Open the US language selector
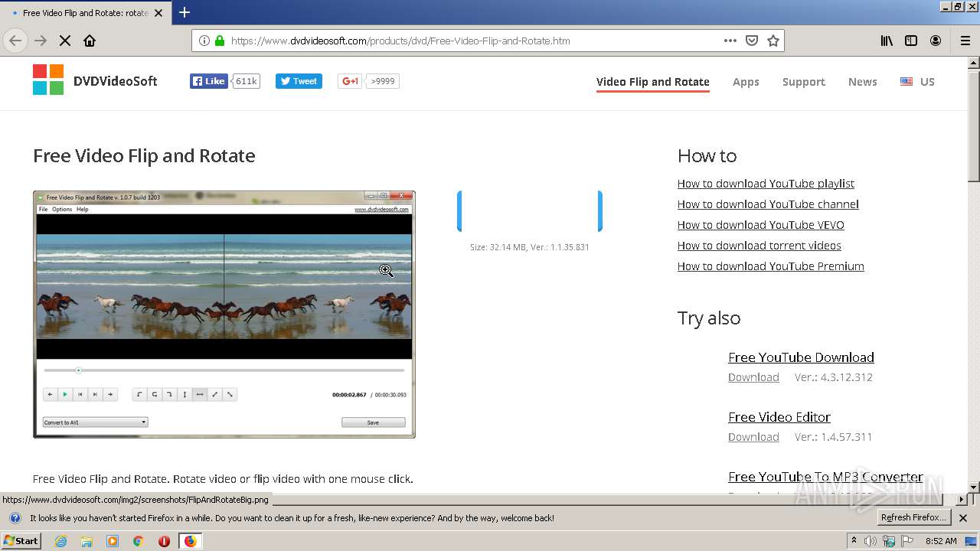 click(917, 82)
